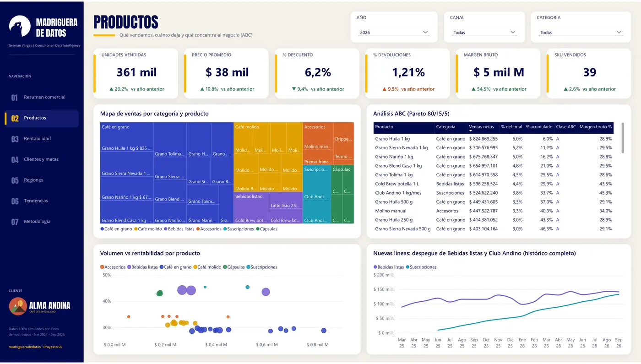The width and height of the screenshot is (641, 364).
Task: Sort by the Margen bruto % column header
Action: pyautogui.click(x=596, y=127)
